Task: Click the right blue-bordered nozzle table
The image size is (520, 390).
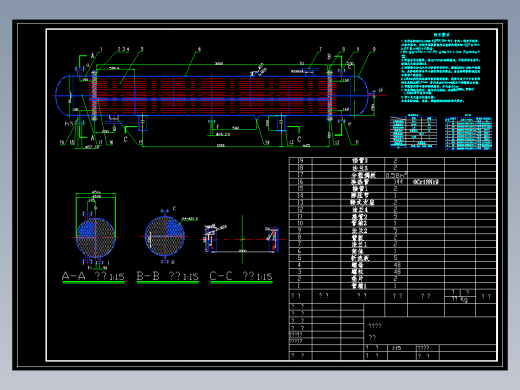Action: point(468,133)
